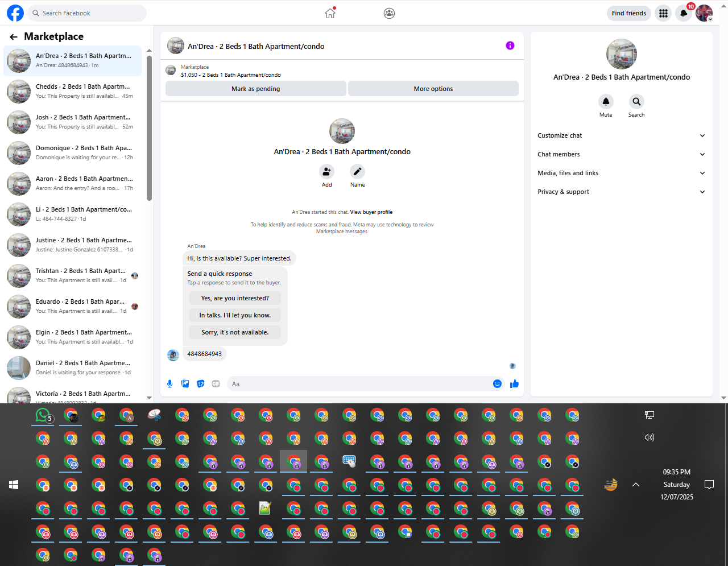Send quick reply Yes, are you interested?

tap(235, 298)
